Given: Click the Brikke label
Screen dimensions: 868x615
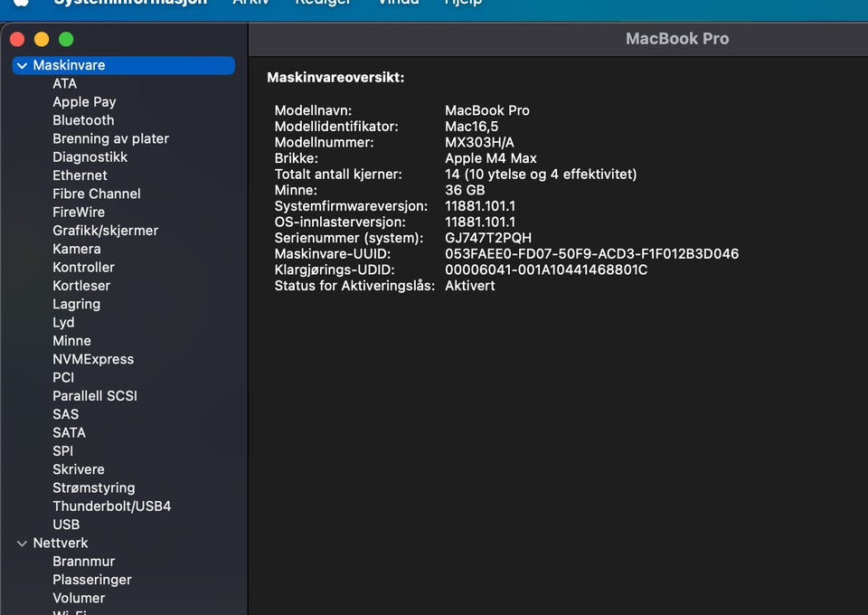Looking at the screenshot, I should 297,158.
